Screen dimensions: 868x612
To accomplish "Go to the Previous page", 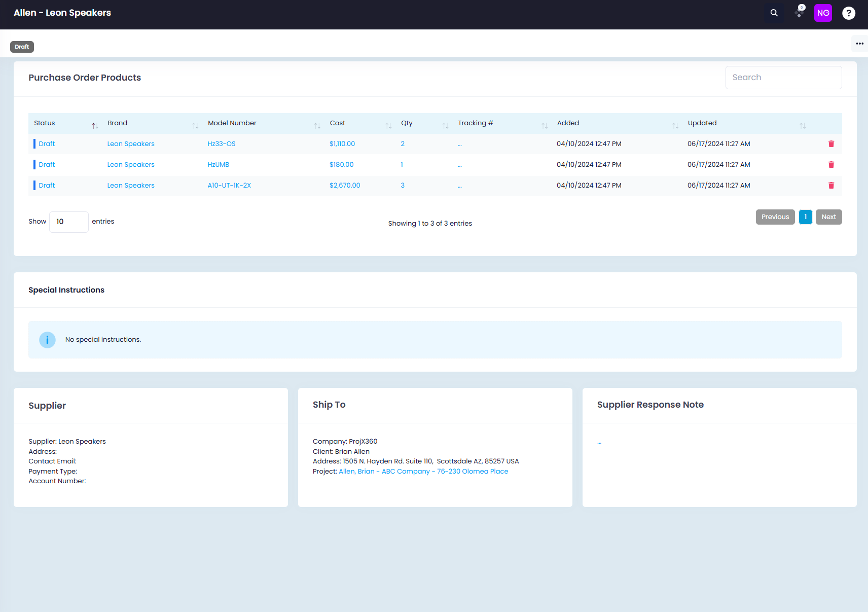I will pos(775,217).
